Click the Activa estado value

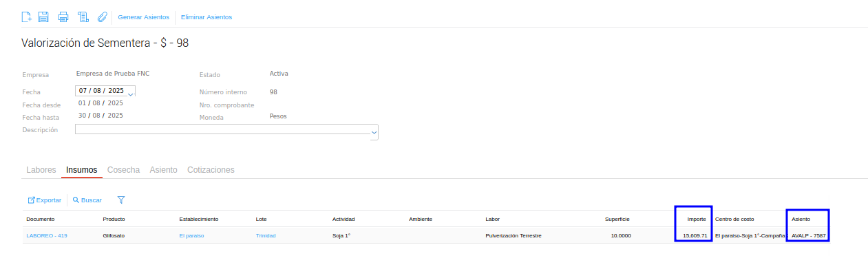[279, 73]
